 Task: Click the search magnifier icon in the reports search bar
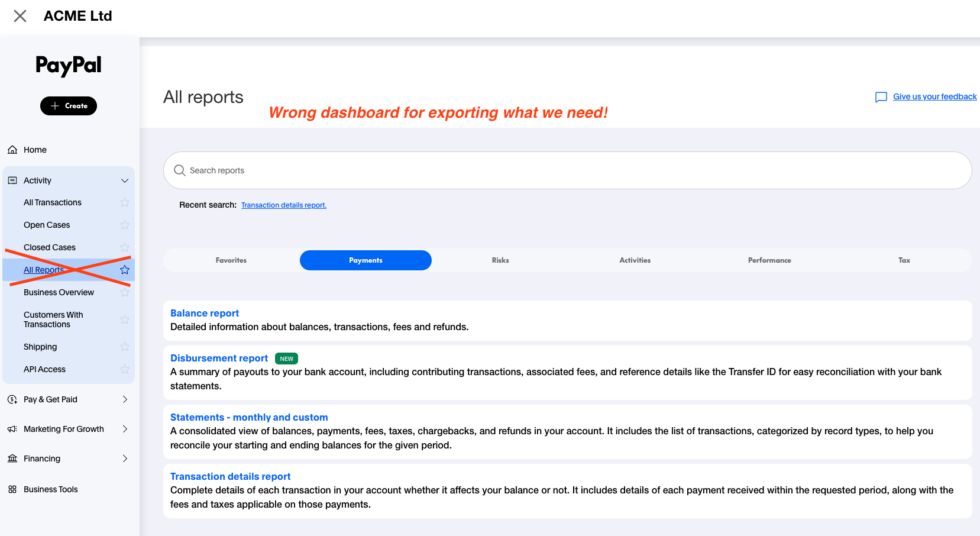[179, 170]
